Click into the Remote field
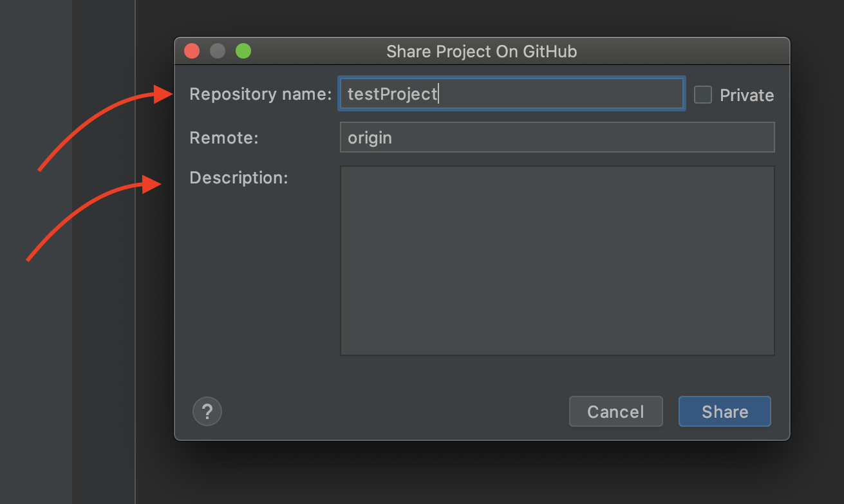844x504 pixels. point(557,138)
